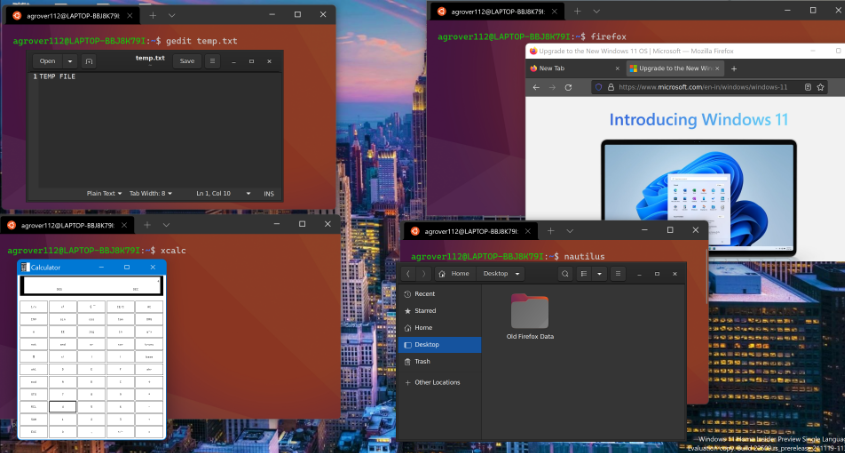The image size is (845, 453).
Task: Search files with Nautilus magnifier icon
Action: click(565, 274)
